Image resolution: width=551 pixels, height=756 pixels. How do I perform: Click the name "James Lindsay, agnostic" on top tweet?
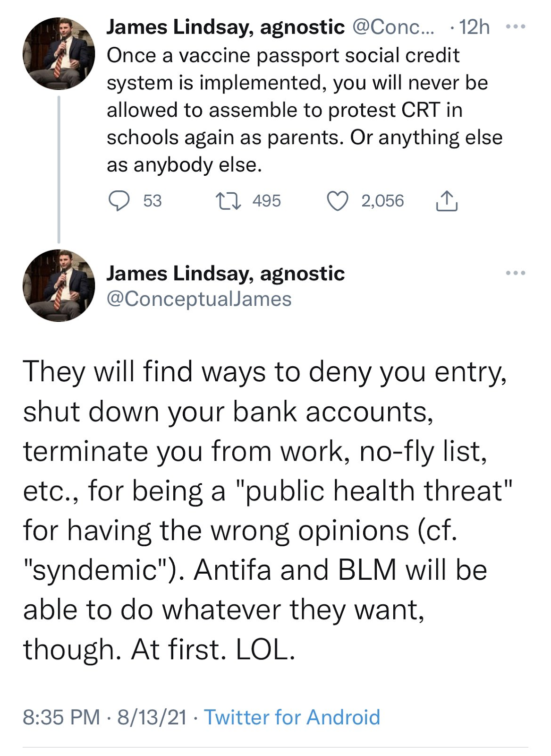(225, 27)
